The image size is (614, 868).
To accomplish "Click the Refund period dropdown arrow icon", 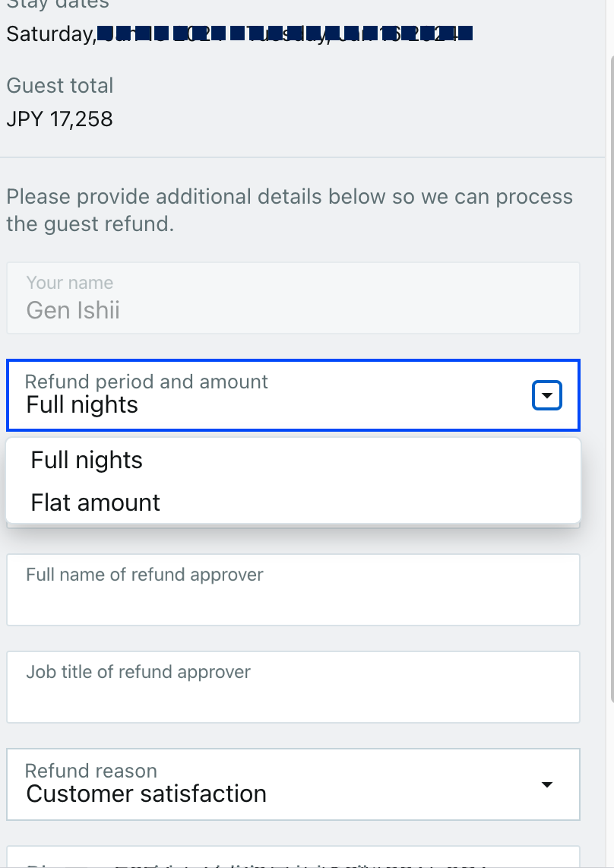I will [x=547, y=396].
